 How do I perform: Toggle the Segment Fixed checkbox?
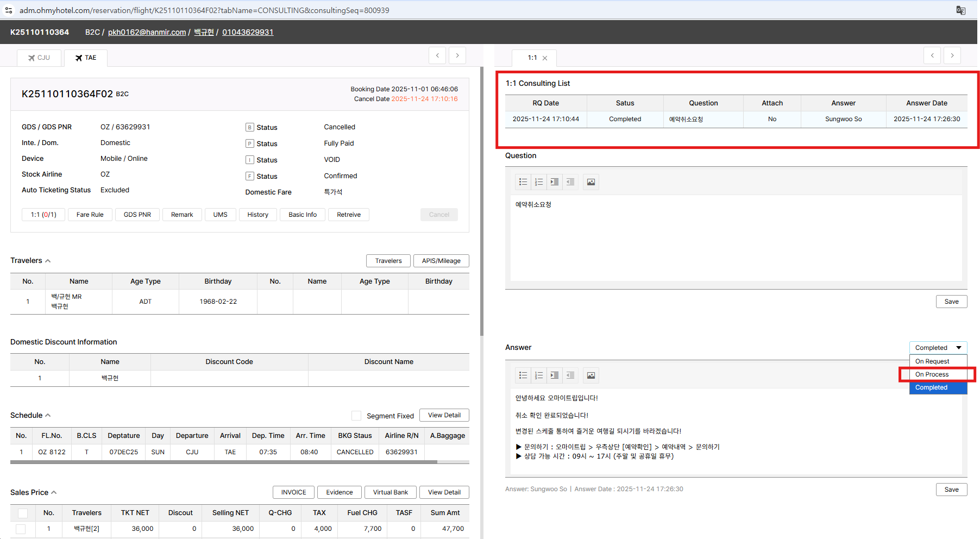pos(356,416)
